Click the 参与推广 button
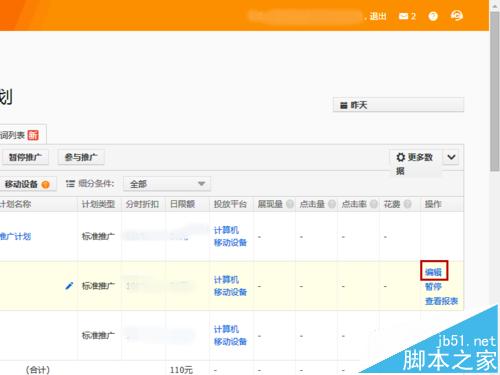 [81, 157]
